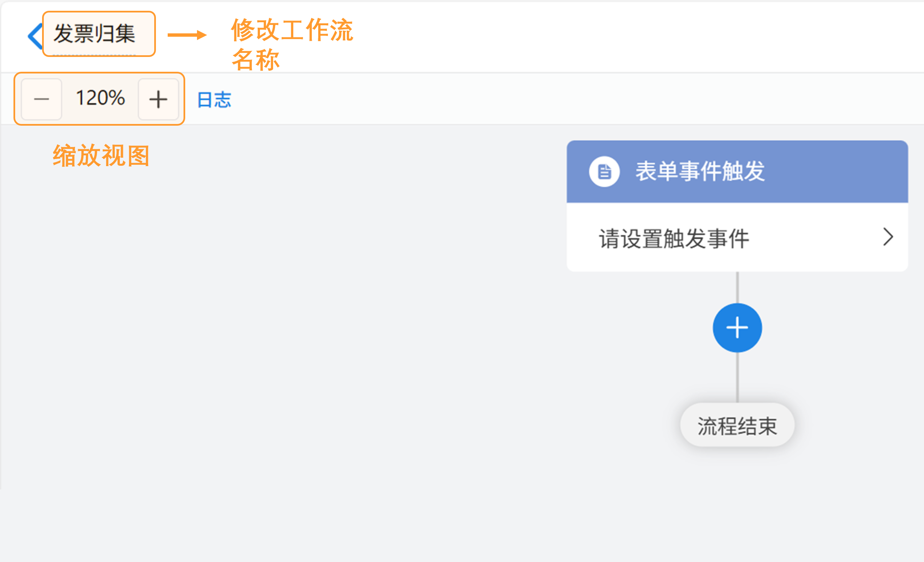Click the document icon in trigger node
The image size is (924, 562).
604,172
